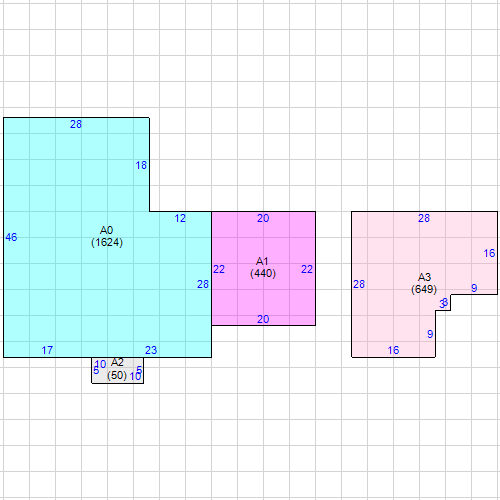Select the A1 area label
Viewport: 500px width, 500px height.
(x=262, y=261)
